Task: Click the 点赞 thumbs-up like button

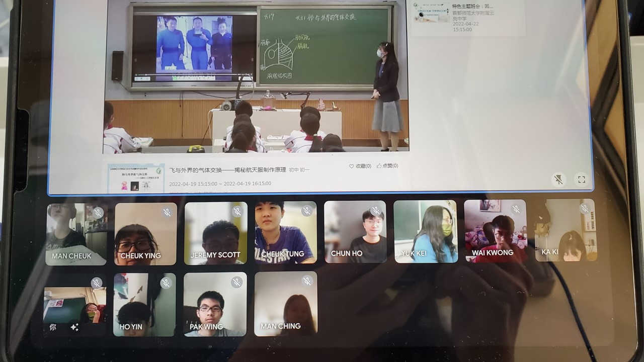Action: click(x=387, y=166)
